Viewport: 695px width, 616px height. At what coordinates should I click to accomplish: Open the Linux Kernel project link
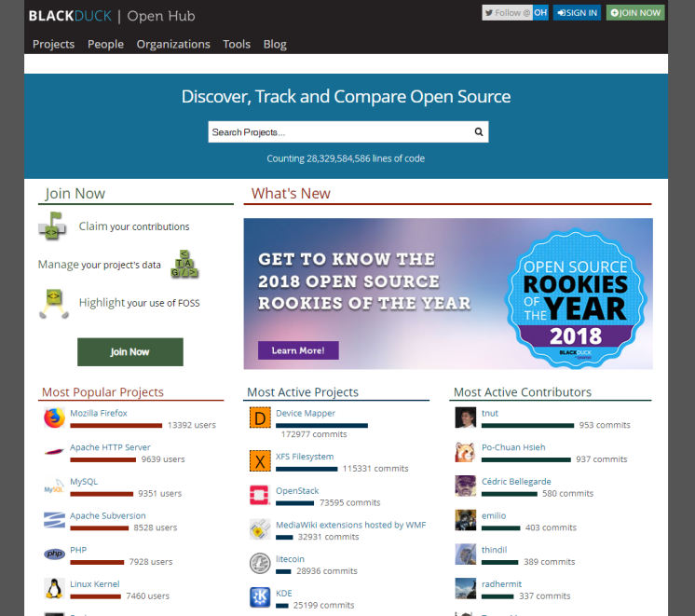coord(94,583)
